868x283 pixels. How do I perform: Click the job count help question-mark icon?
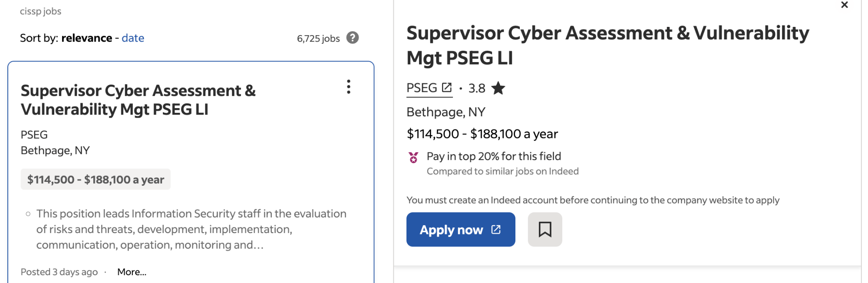point(353,38)
